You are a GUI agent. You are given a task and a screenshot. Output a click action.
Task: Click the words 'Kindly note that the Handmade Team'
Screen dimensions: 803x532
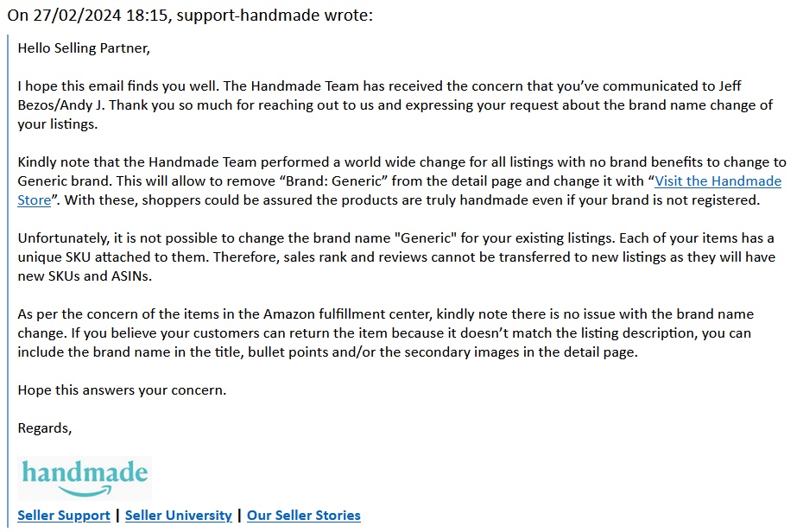[x=136, y=162]
